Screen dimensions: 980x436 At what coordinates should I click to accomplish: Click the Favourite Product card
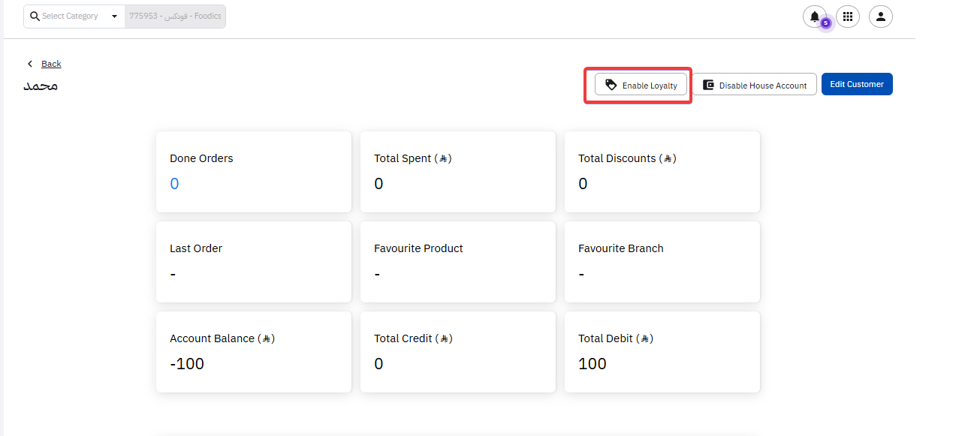457,262
